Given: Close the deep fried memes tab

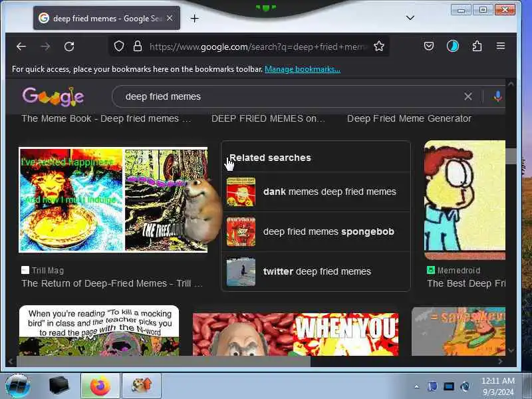Looking at the screenshot, I should click(170, 18).
